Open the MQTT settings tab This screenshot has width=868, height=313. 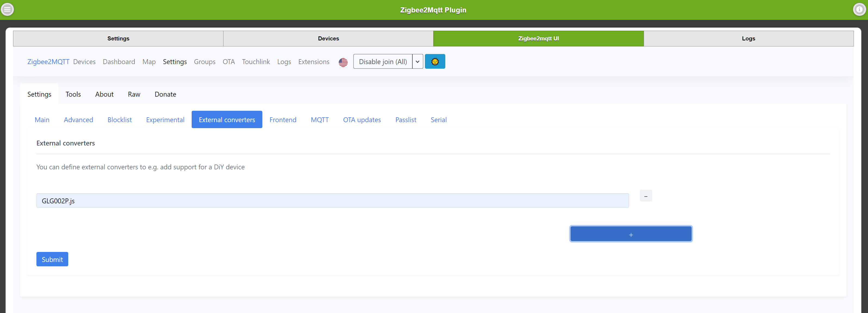coord(319,120)
